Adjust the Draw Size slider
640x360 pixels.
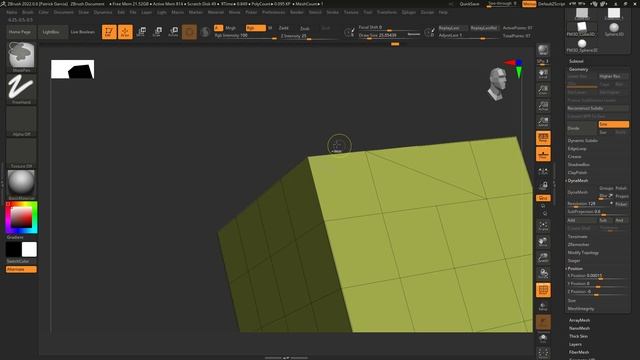click(389, 36)
